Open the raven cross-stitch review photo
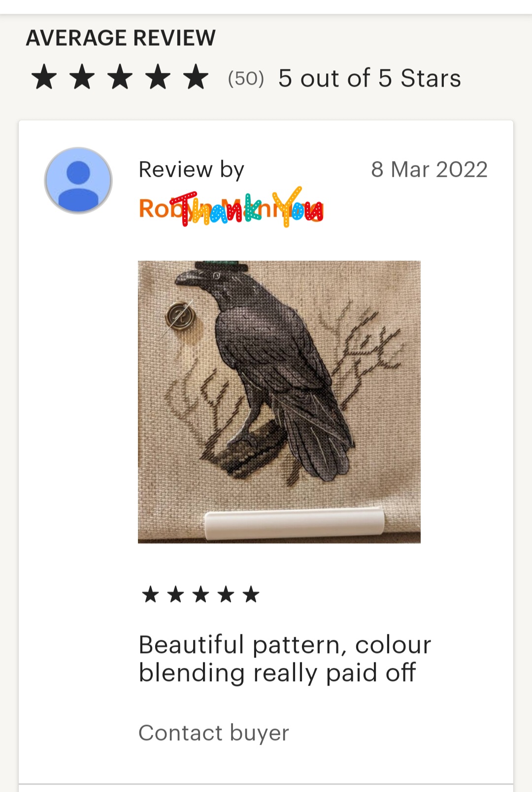 coord(279,402)
